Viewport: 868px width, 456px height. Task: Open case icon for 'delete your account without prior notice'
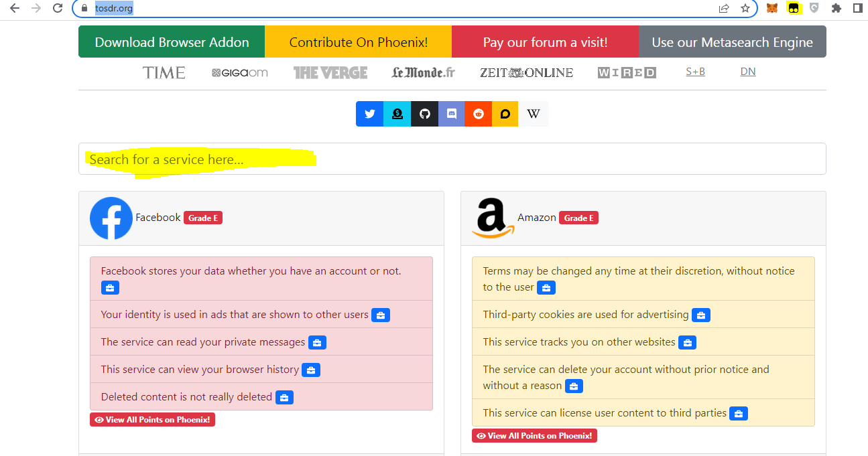click(574, 386)
